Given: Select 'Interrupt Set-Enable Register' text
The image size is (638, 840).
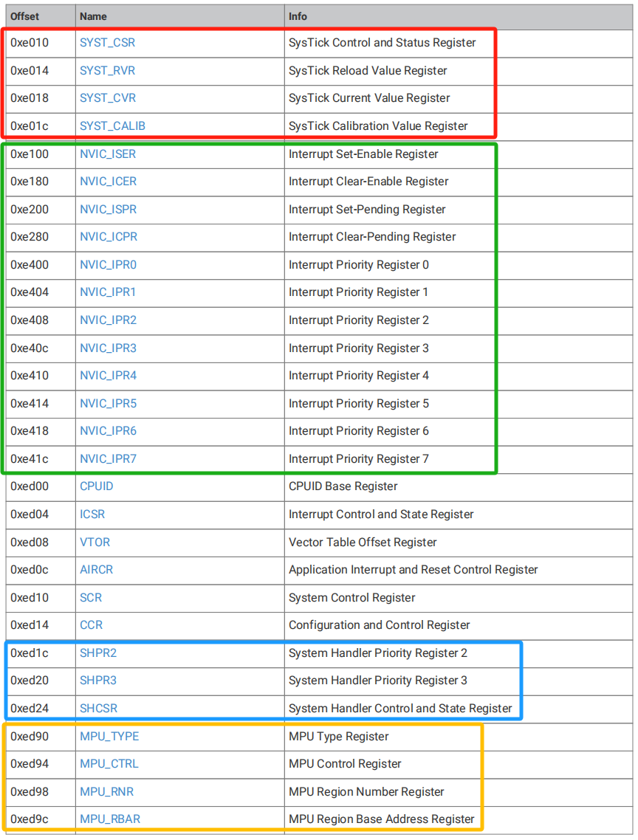Looking at the screenshot, I should pyautogui.click(x=363, y=154).
